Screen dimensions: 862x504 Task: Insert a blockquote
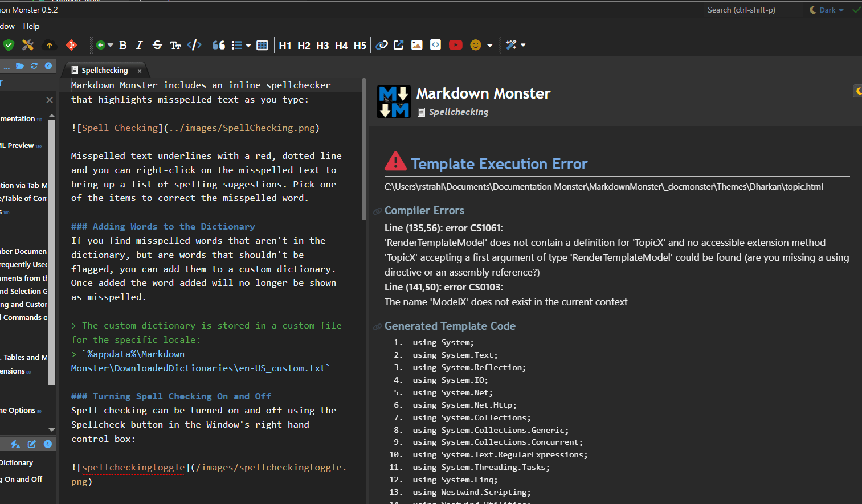[x=218, y=45]
